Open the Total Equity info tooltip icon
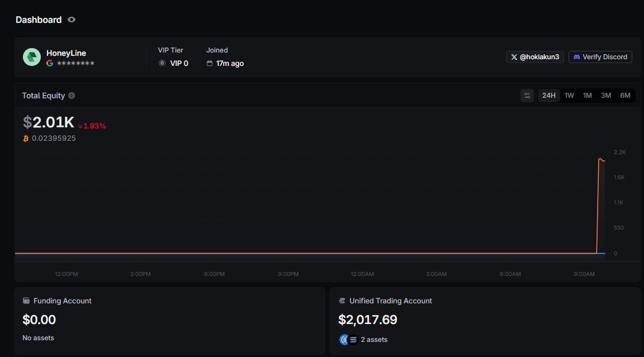 (x=72, y=96)
